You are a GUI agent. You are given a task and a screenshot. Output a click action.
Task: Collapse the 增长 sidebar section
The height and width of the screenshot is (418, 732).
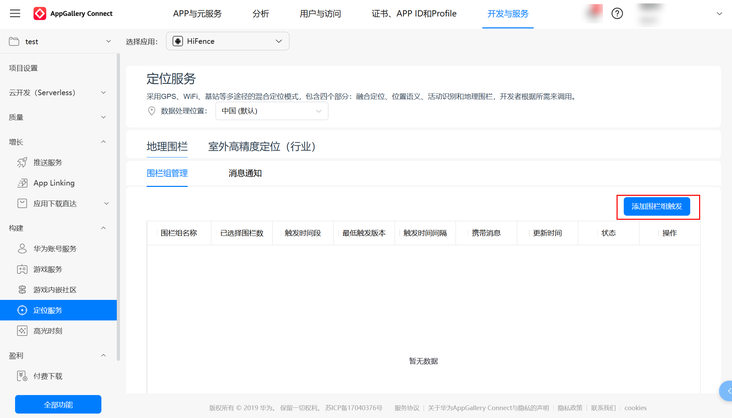click(103, 142)
